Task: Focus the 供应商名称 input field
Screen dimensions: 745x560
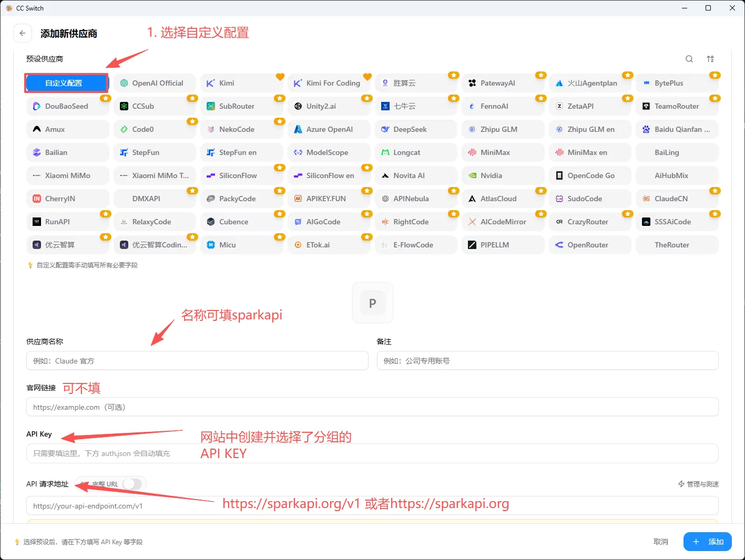Action: (197, 361)
